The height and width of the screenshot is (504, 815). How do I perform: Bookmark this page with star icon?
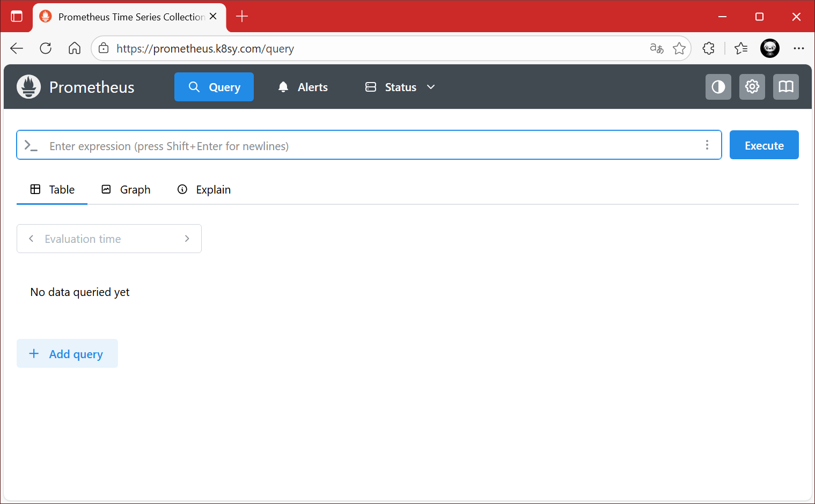(679, 48)
